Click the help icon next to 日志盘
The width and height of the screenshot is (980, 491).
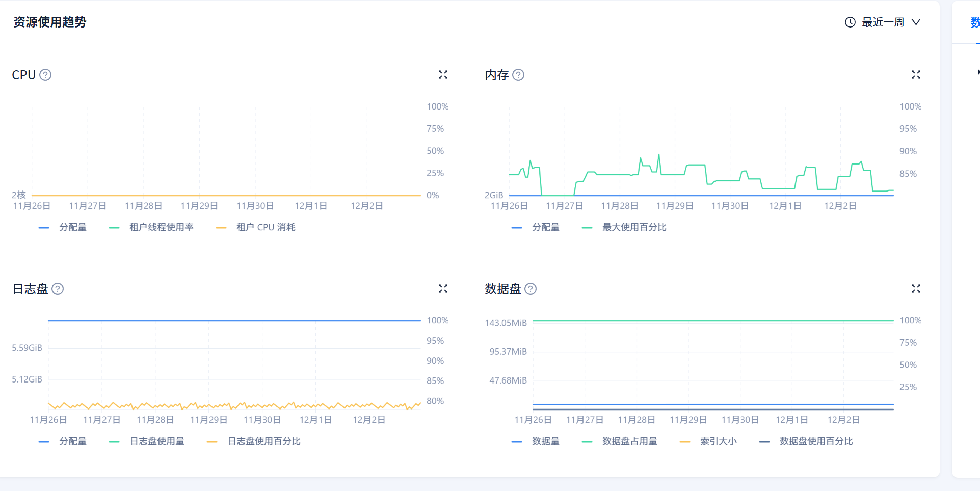(x=58, y=289)
